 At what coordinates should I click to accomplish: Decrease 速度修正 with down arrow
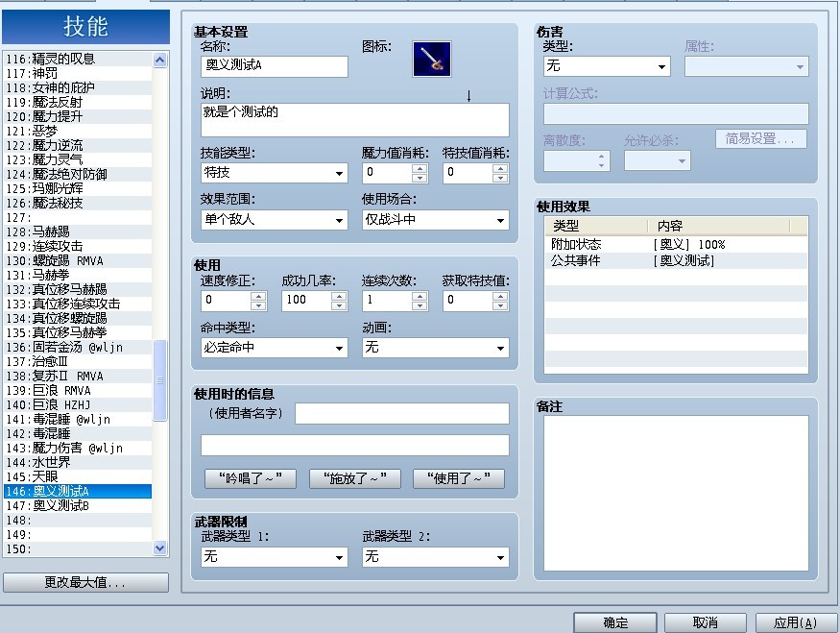[258, 305]
